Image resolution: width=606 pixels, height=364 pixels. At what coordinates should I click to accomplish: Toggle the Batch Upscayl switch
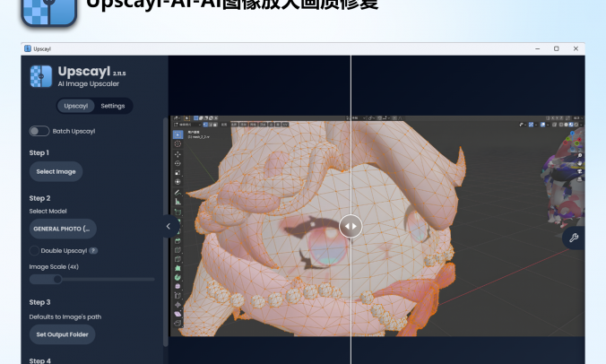point(39,131)
